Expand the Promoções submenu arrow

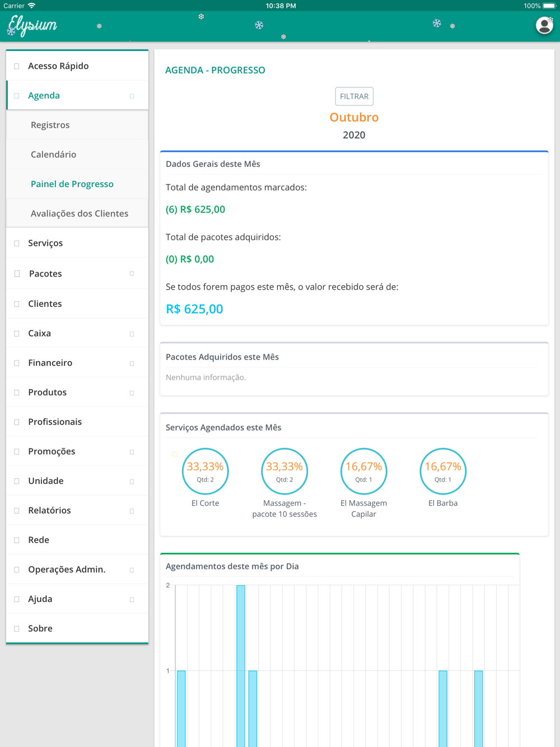click(x=132, y=452)
